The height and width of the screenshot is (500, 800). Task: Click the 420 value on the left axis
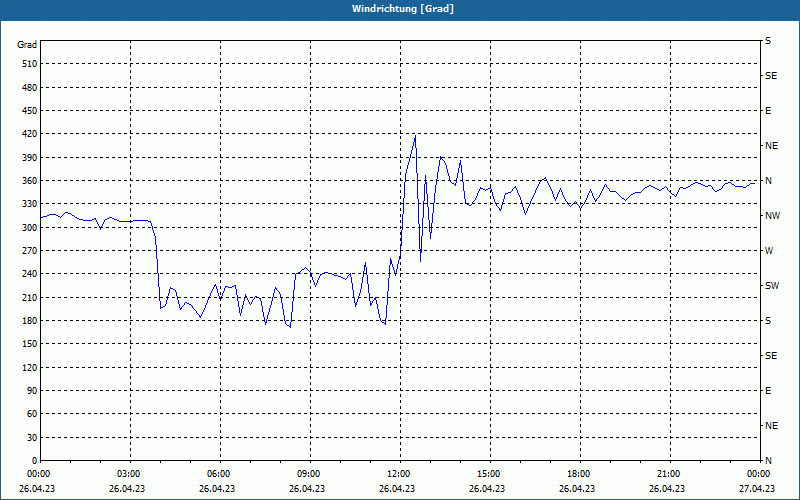point(30,134)
